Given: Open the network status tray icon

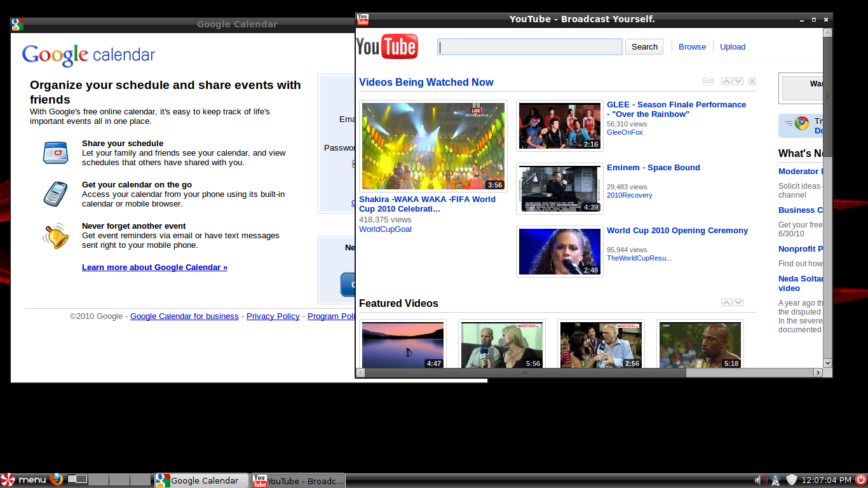Looking at the screenshot, I should click(776, 480).
